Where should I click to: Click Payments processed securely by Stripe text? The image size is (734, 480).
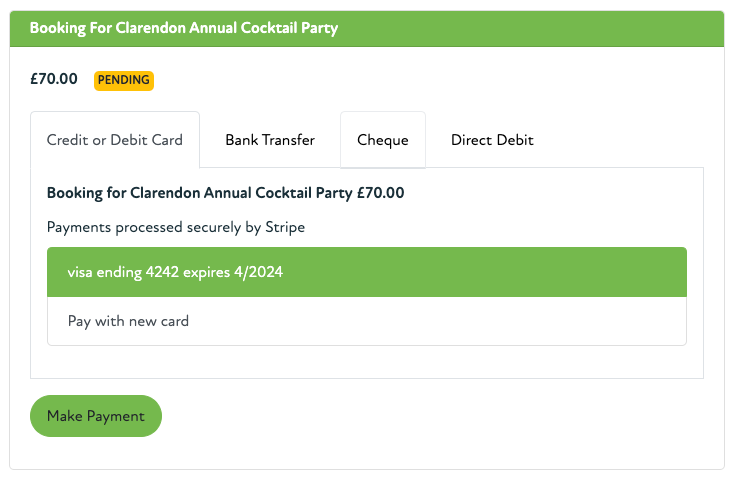176,227
